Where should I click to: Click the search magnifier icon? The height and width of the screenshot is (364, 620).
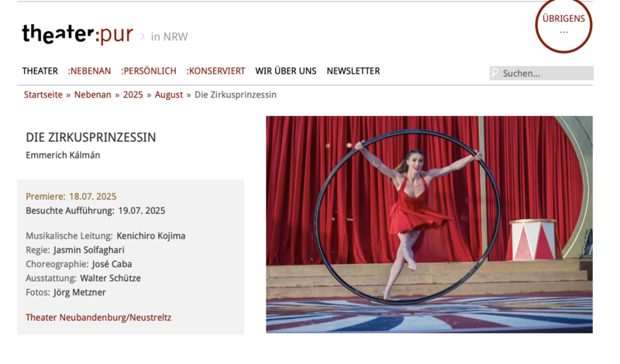[x=494, y=73]
